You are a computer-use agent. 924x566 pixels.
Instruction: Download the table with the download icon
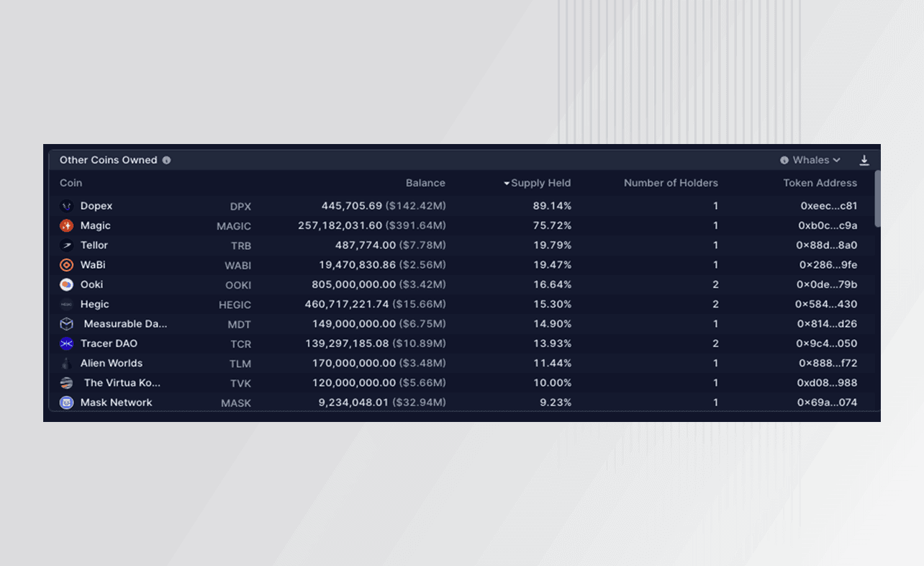[864, 160]
